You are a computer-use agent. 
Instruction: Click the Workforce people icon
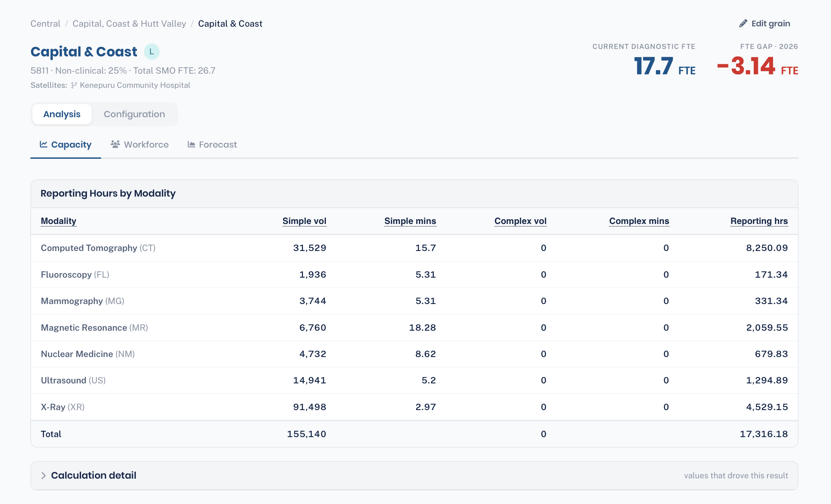point(115,144)
